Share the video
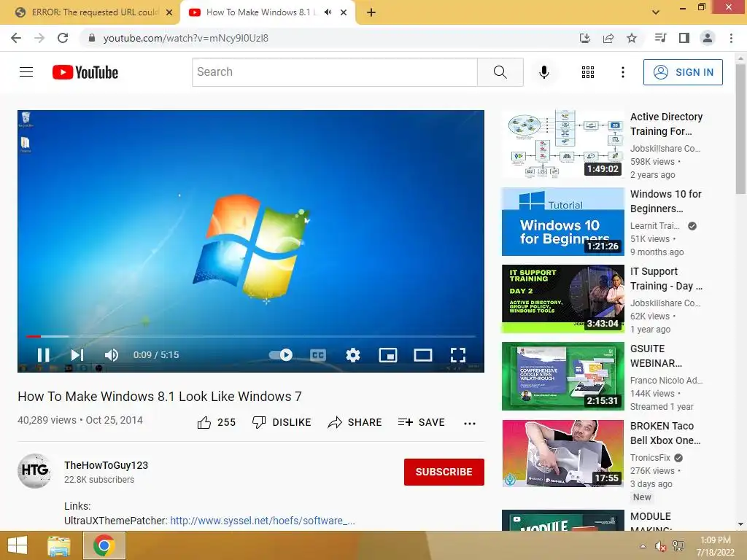747x560 pixels. point(355,422)
